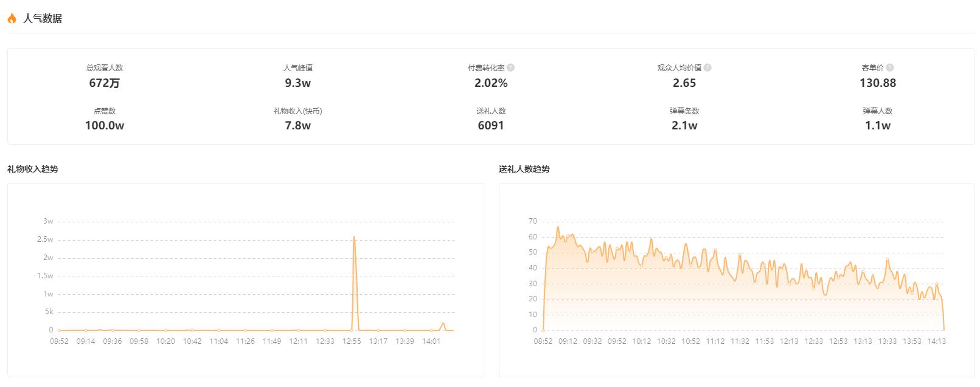Click the 礼物收入(快币) label

[x=298, y=111]
